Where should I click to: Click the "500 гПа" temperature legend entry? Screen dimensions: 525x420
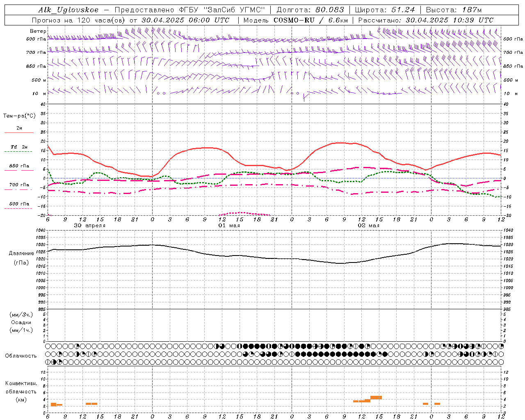tap(19, 204)
